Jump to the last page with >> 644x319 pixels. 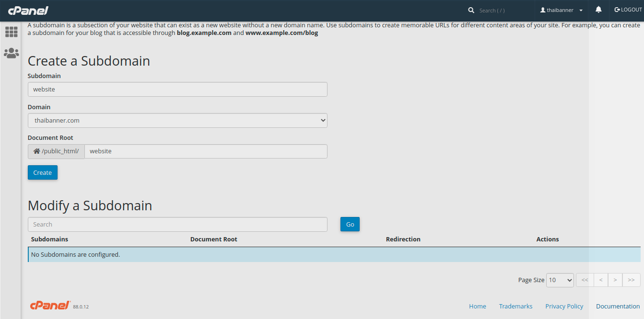pos(631,280)
